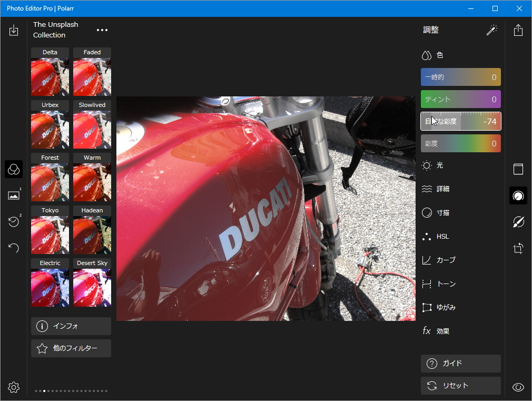Toggle before/after eye preview

click(x=518, y=387)
